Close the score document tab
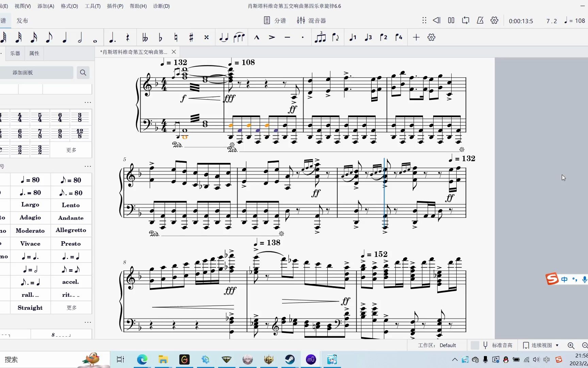588x368 pixels. tap(174, 52)
